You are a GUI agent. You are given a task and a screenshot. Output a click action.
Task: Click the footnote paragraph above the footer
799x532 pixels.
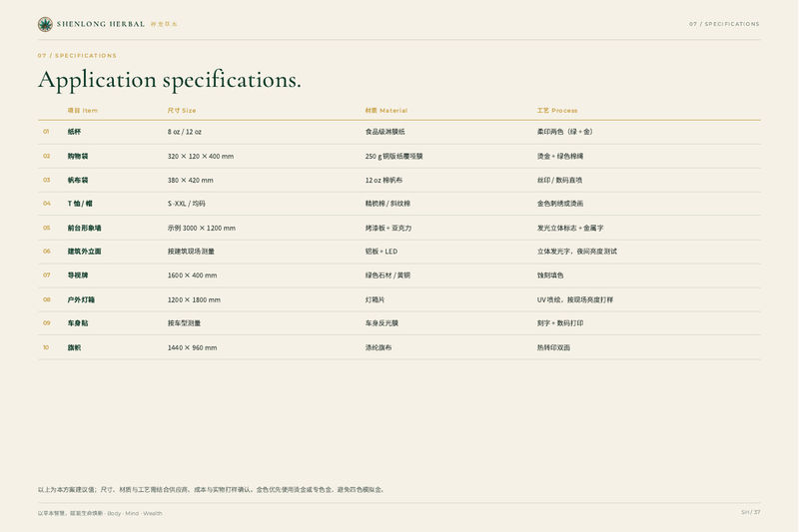[x=211, y=490]
